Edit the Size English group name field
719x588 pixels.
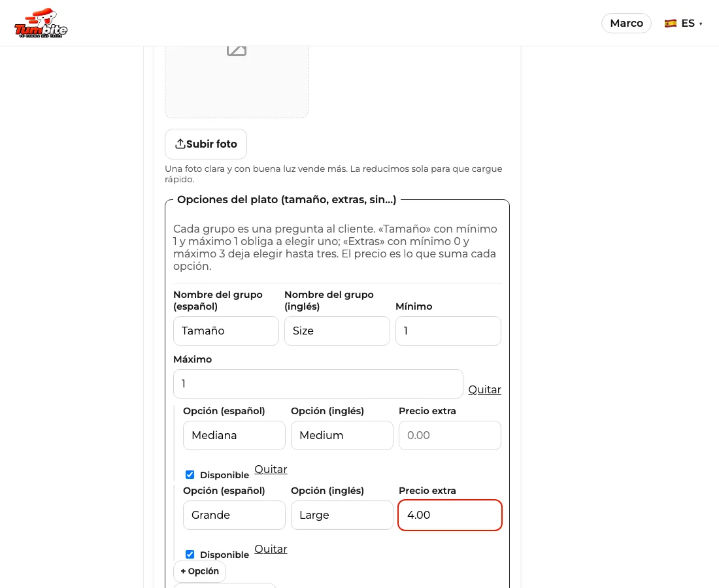click(337, 331)
